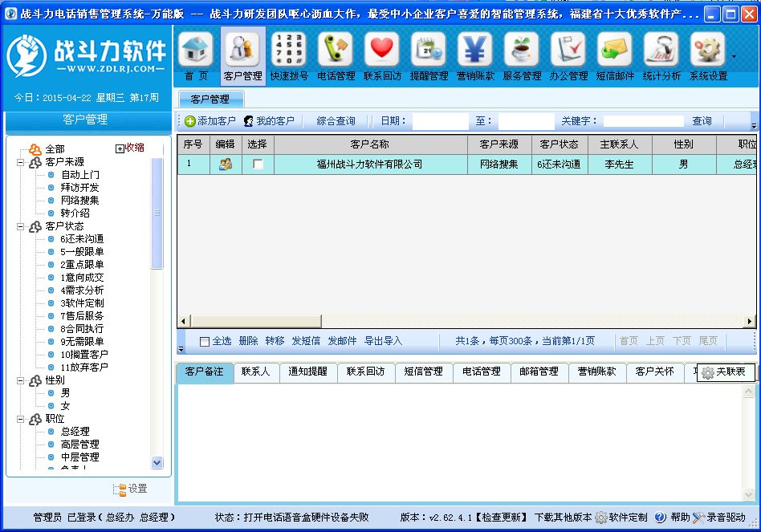The height and width of the screenshot is (532, 761).
Task: Click the table horizontal scrollbar thumb
Action: tap(256, 321)
